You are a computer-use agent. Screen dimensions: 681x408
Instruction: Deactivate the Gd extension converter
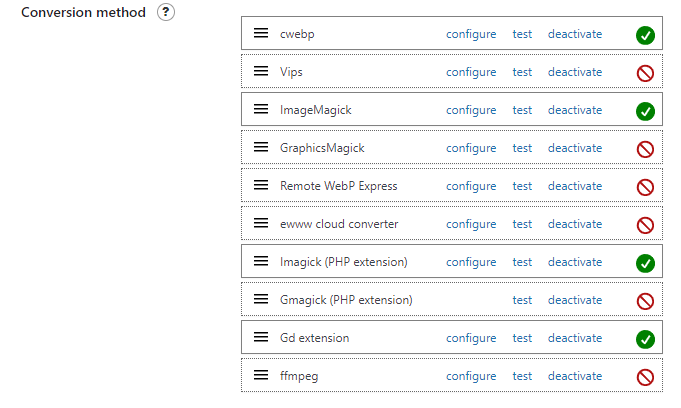[575, 338]
